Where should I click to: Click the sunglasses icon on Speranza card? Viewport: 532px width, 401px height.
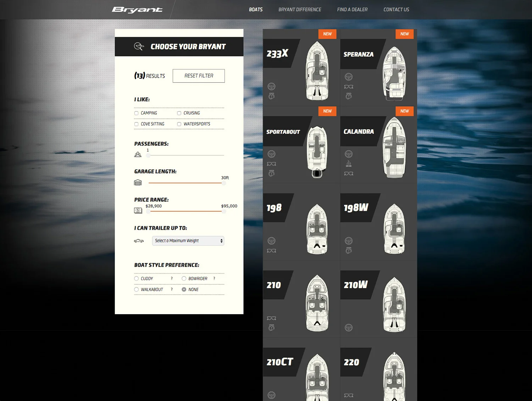pos(349,87)
